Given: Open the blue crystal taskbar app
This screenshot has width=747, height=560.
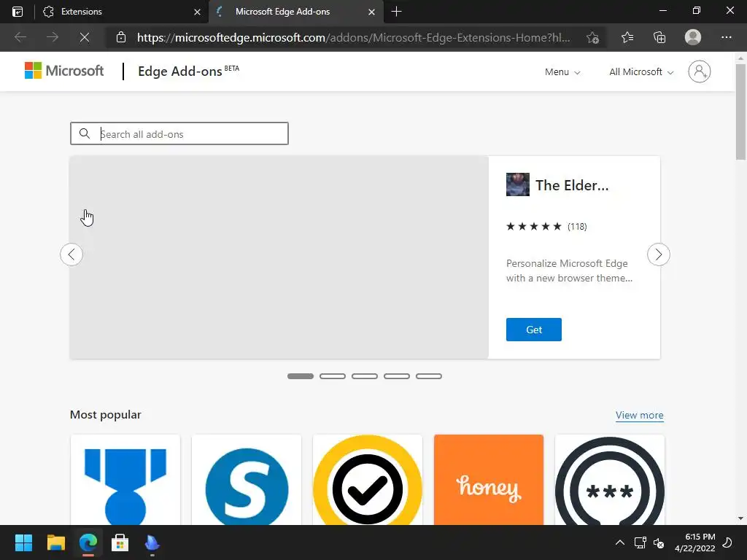Looking at the screenshot, I should [152, 542].
